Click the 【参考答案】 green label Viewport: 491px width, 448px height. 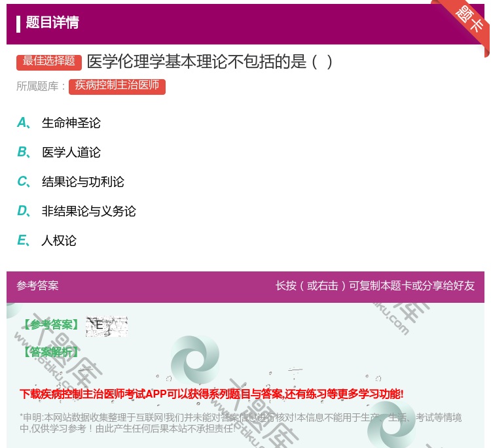[51, 325]
